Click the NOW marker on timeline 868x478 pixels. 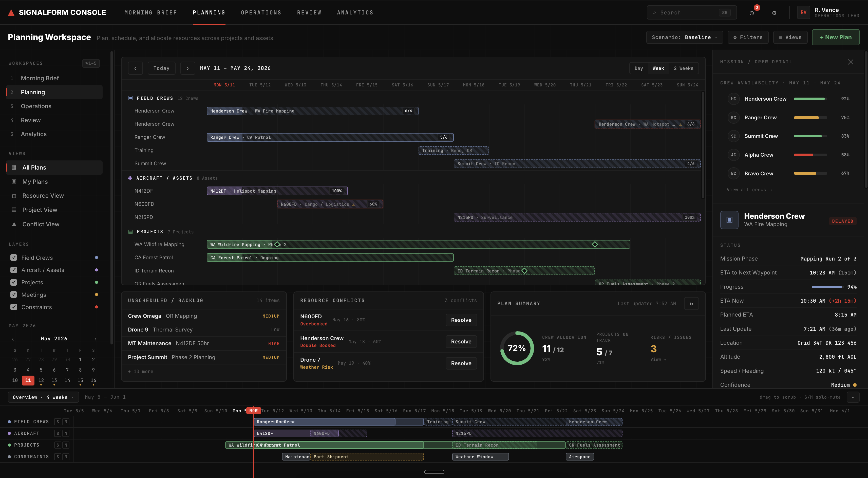(253, 411)
